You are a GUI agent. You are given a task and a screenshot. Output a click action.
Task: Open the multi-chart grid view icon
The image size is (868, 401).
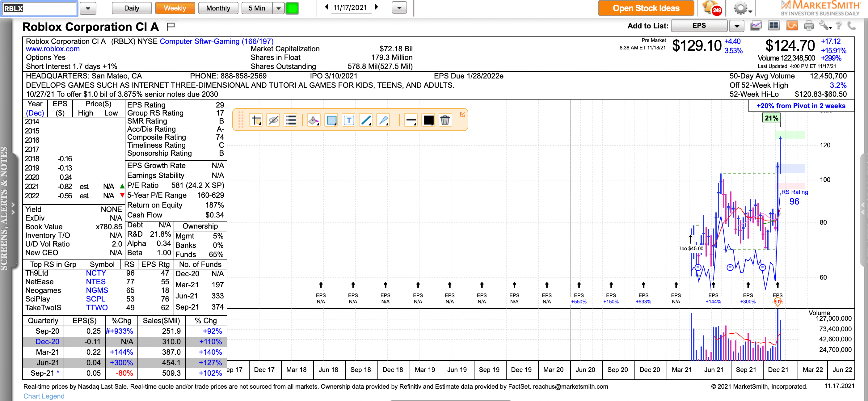[774, 26]
